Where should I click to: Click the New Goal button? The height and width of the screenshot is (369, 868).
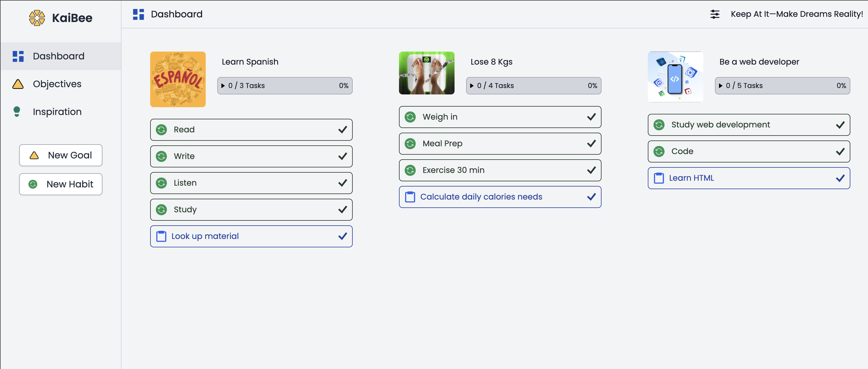coord(61,155)
